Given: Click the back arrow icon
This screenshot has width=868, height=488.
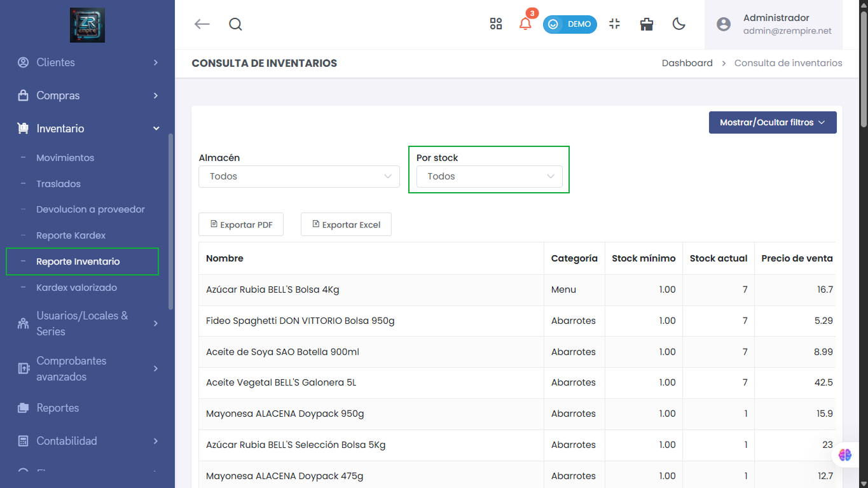Looking at the screenshot, I should tap(202, 24).
